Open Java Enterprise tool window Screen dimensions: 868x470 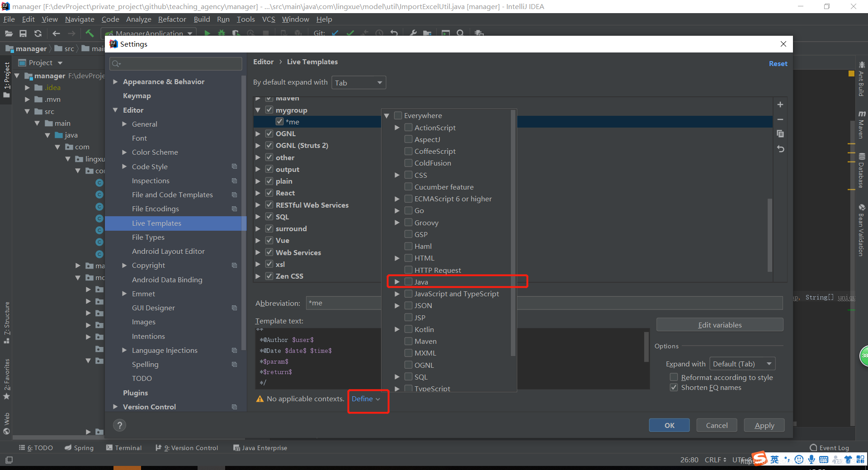(260, 448)
